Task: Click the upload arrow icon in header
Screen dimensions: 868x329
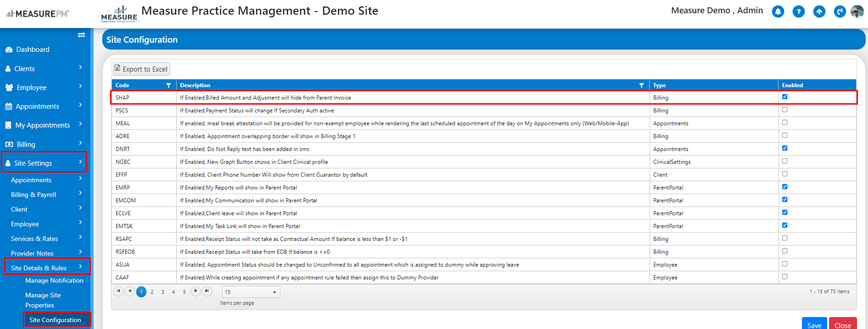Action: pos(819,11)
